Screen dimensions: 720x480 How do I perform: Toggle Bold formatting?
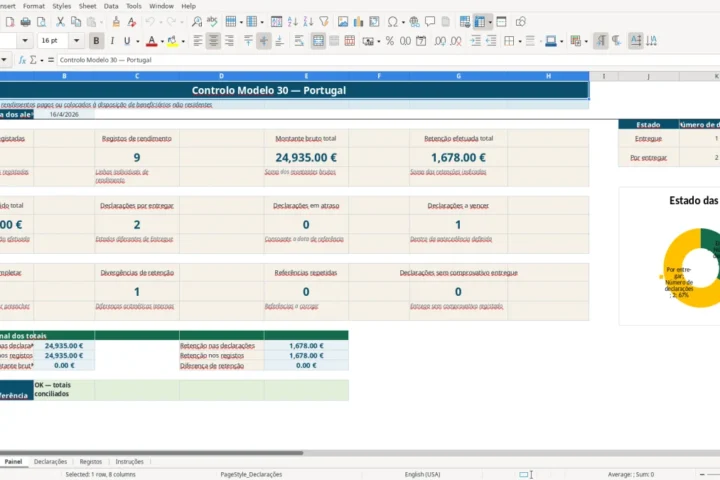(96, 41)
